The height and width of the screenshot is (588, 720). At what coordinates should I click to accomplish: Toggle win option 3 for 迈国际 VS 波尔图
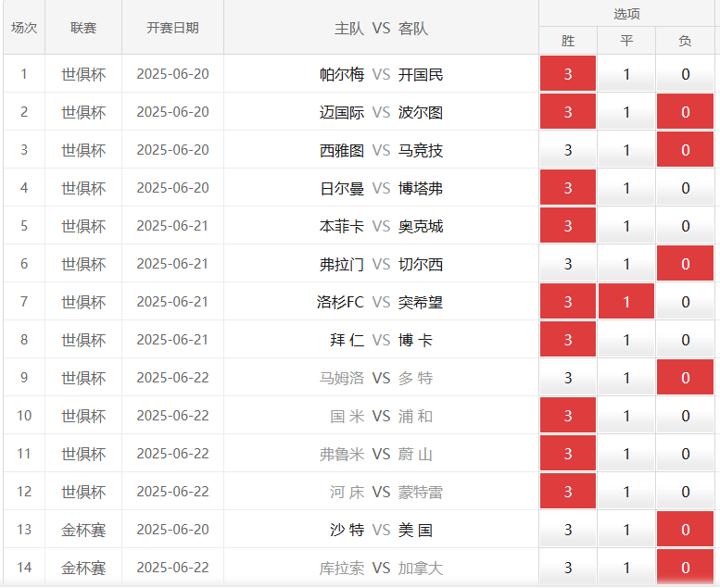(x=567, y=111)
